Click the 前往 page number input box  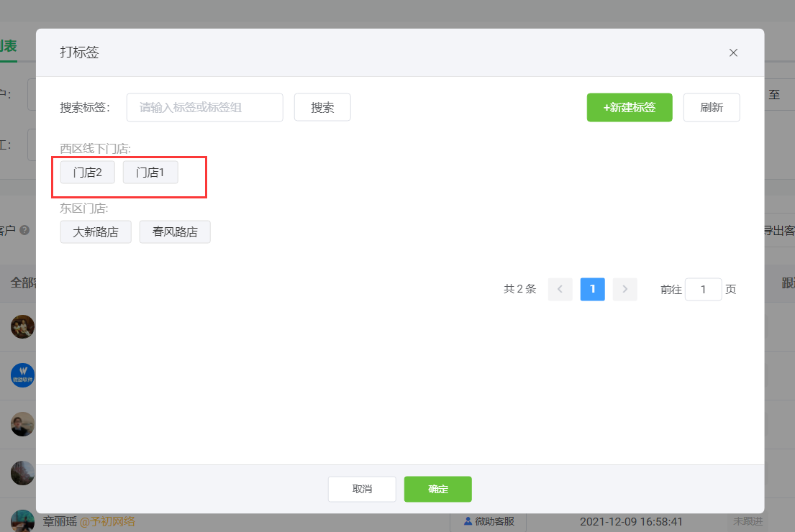pos(702,289)
